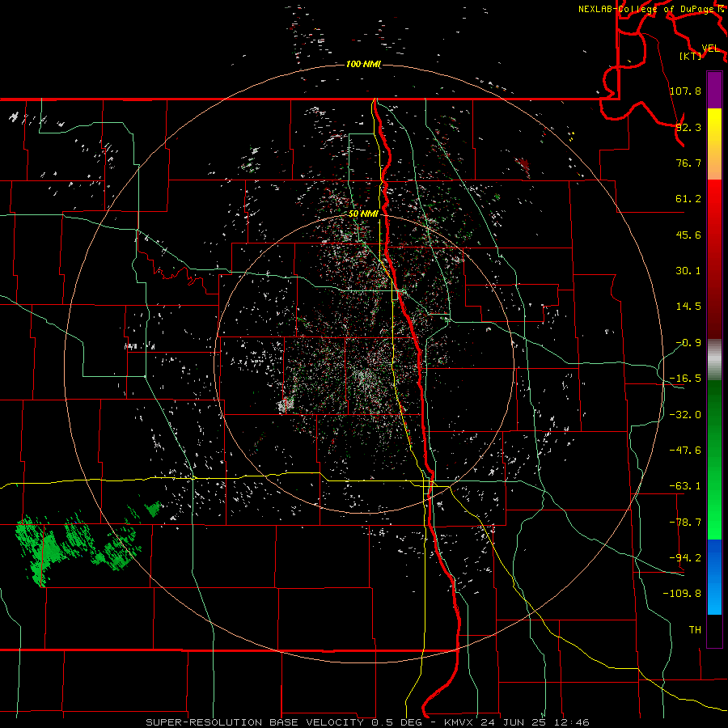Click the -47.6 legend value
The image size is (728, 728).
685,451
